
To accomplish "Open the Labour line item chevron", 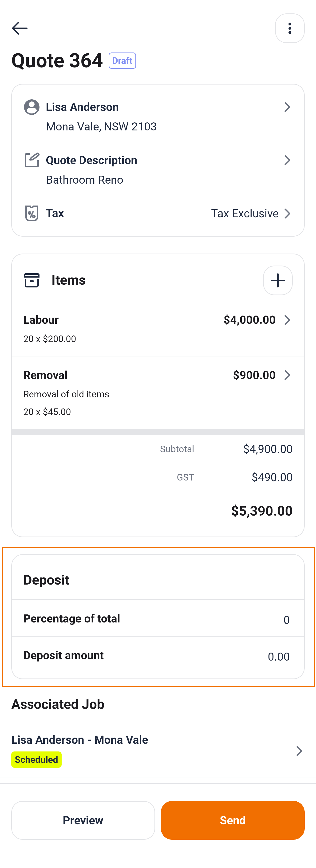I will pos(287,320).
